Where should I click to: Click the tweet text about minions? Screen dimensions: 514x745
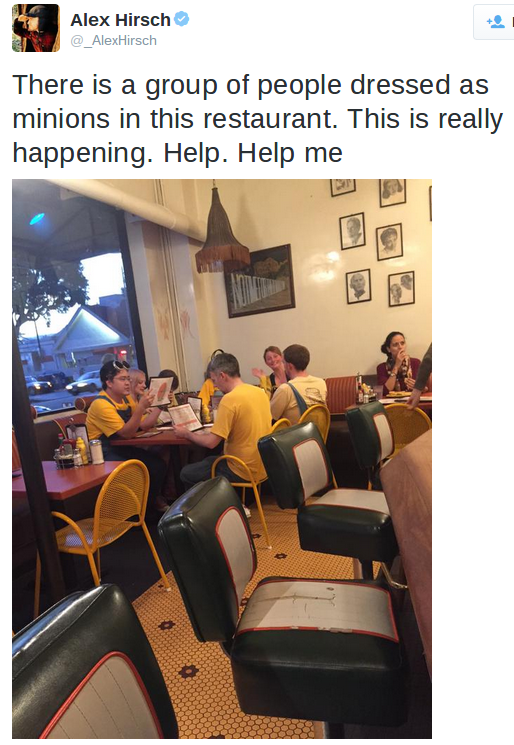(x=257, y=119)
